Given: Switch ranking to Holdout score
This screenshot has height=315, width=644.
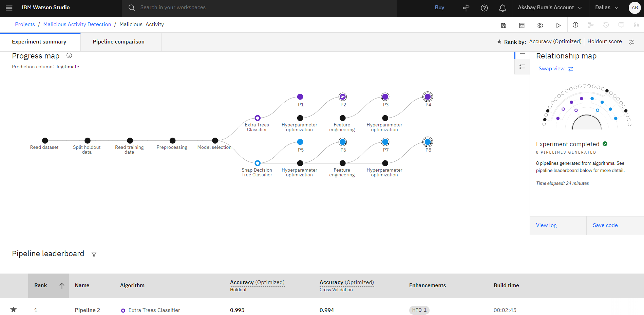Looking at the screenshot, I should [x=604, y=41].
